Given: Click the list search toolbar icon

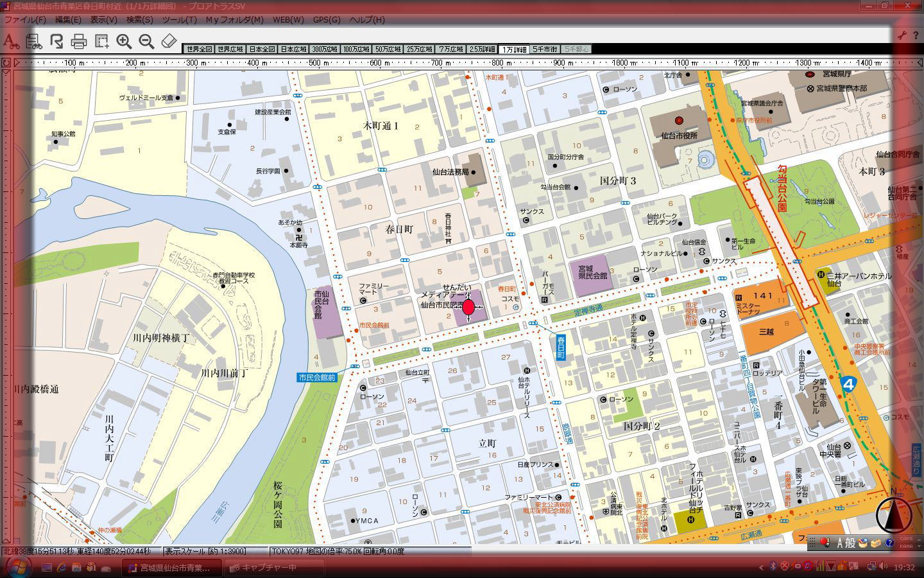Looking at the screenshot, I should (x=33, y=42).
